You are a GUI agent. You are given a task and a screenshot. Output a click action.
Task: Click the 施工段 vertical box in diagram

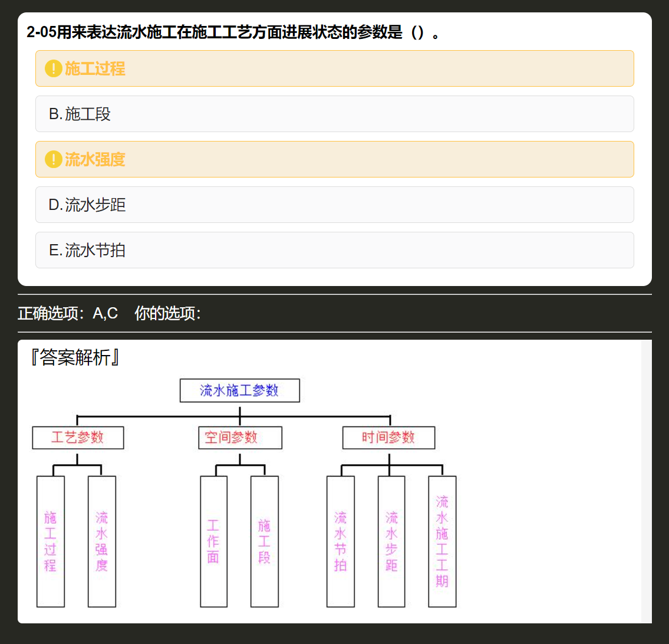[265, 541]
